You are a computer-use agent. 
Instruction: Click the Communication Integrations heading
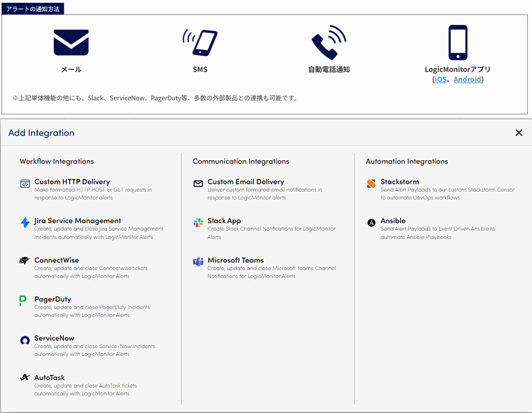pos(241,161)
